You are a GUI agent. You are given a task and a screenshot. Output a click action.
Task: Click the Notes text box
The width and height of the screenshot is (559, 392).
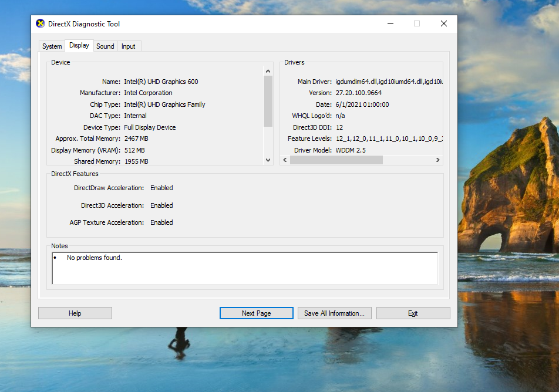pyautogui.click(x=245, y=268)
